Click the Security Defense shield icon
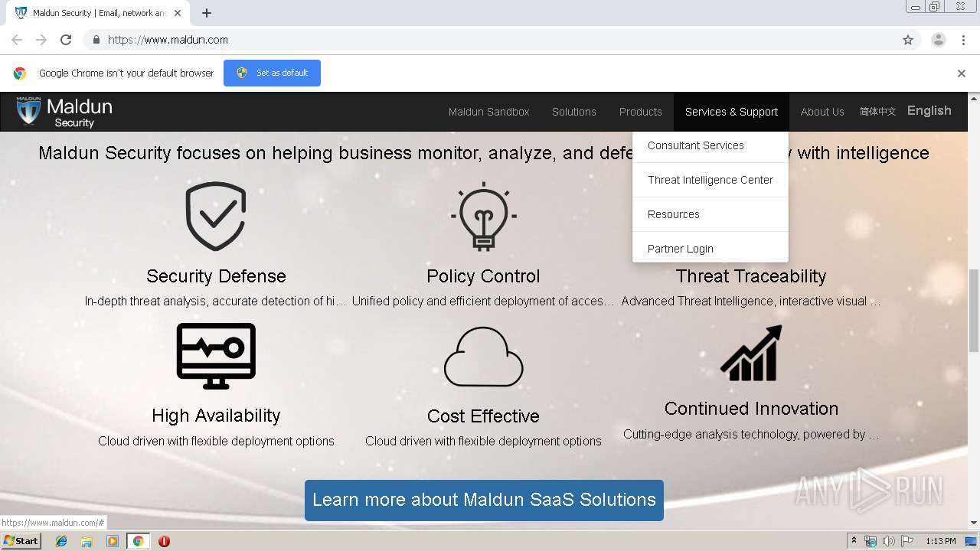Image resolution: width=980 pixels, height=551 pixels. pyautogui.click(x=216, y=217)
